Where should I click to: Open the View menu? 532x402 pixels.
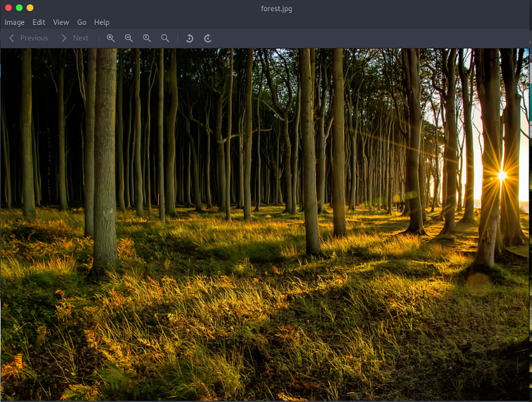pos(61,22)
